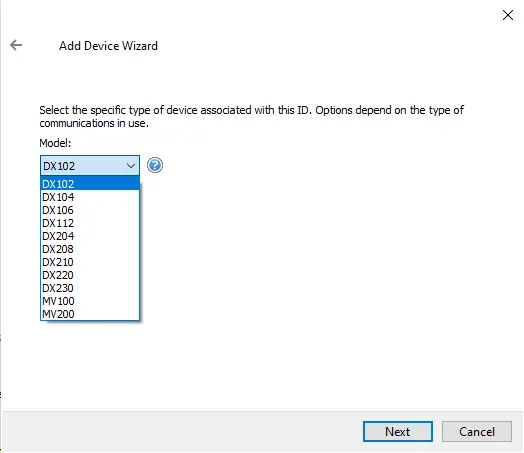The image size is (524, 453).
Task: Collapse the Model dropdown arrow
Action: (131, 166)
